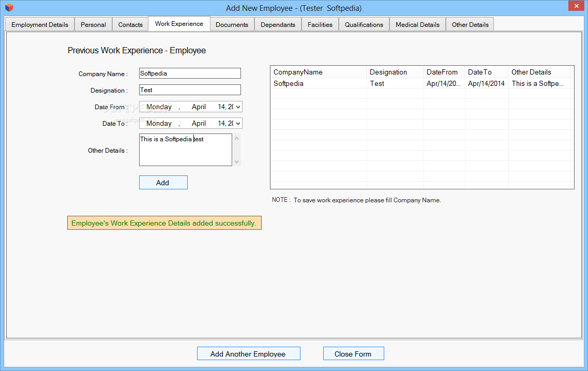The height and width of the screenshot is (371, 588).
Task: Open the Documents tab
Action: pyautogui.click(x=232, y=25)
